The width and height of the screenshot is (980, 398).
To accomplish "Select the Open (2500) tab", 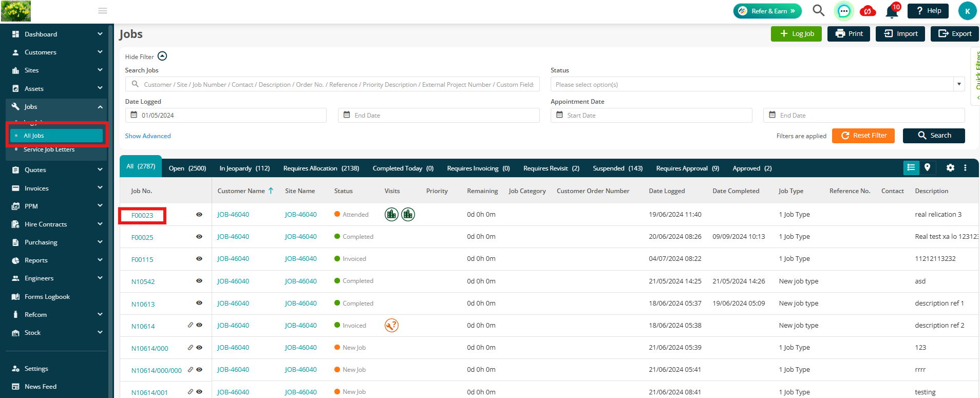I will 187,168.
